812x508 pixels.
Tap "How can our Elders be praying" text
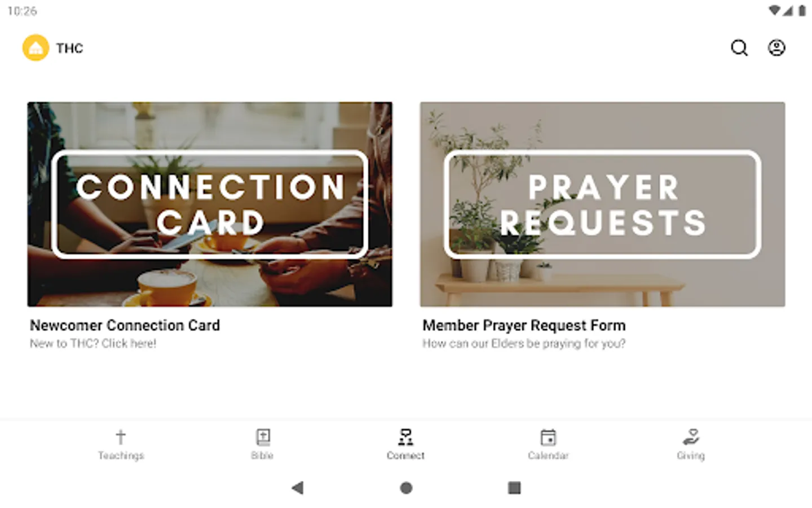tap(501, 344)
